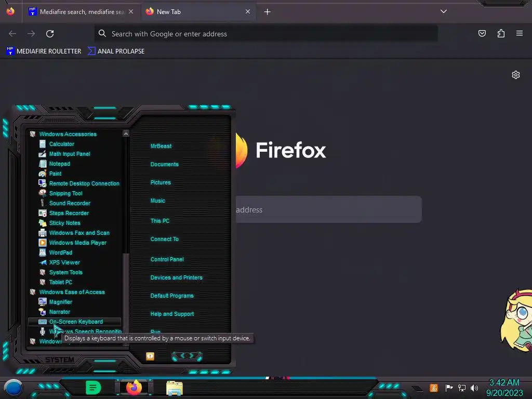Viewport: 532px width, 399px height.
Task: Open Pictures from start menu
Action: click(x=161, y=182)
